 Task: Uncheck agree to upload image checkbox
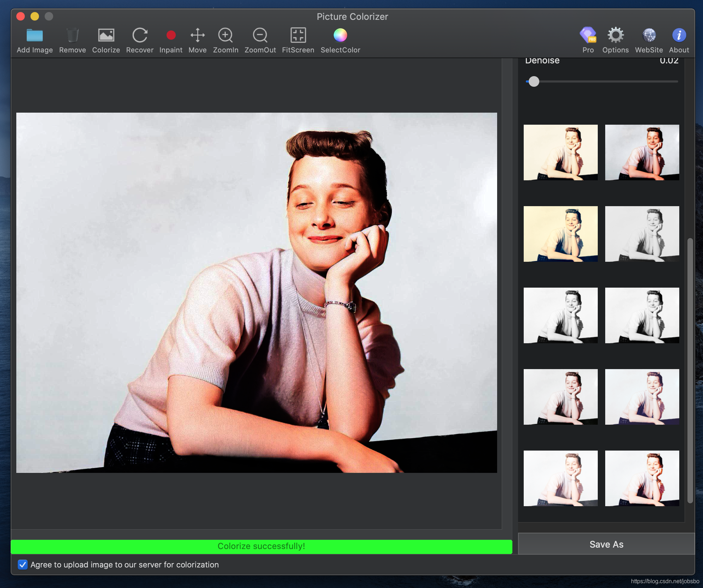23,565
